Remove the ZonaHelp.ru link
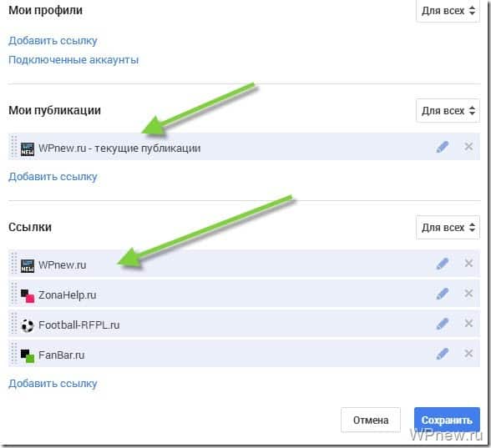The image size is (491, 448). click(468, 294)
